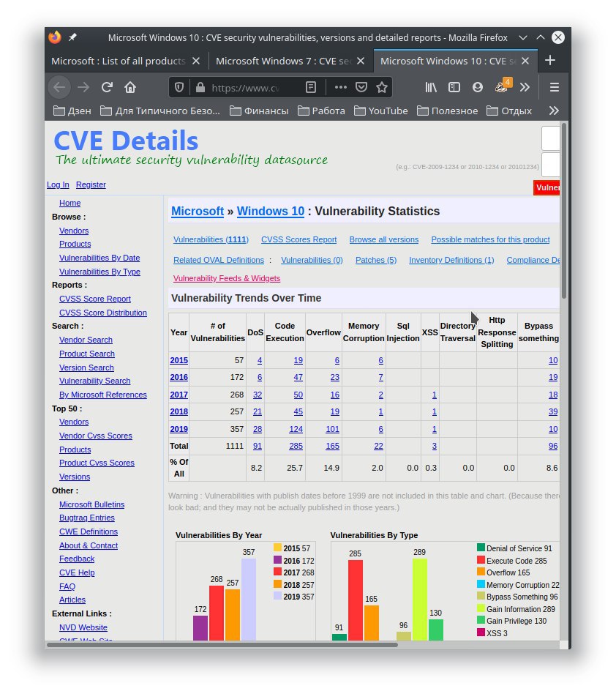Image resolution: width=616 pixels, height=694 pixels.
Task: Click the pin icon in title bar
Action: [72, 37]
